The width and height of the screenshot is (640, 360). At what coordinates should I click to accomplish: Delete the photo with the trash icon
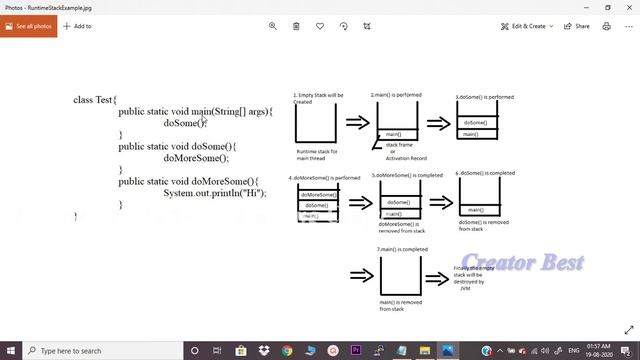[296, 26]
